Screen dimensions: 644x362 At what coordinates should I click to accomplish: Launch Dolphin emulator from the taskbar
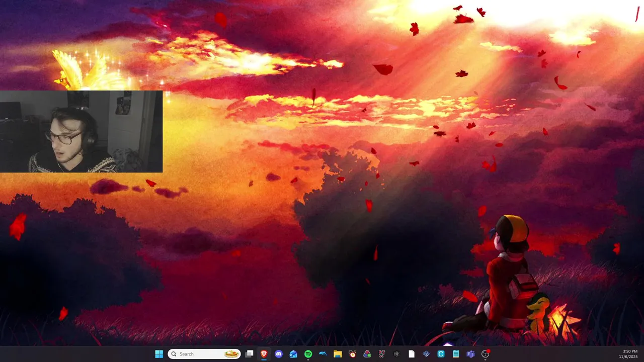[x=323, y=354]
